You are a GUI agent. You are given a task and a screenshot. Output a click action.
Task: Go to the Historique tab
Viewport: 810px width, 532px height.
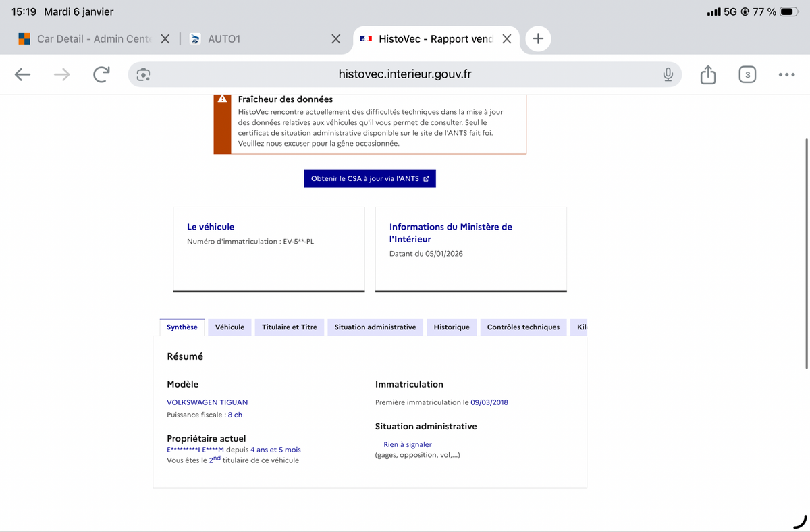pos(452,327)
